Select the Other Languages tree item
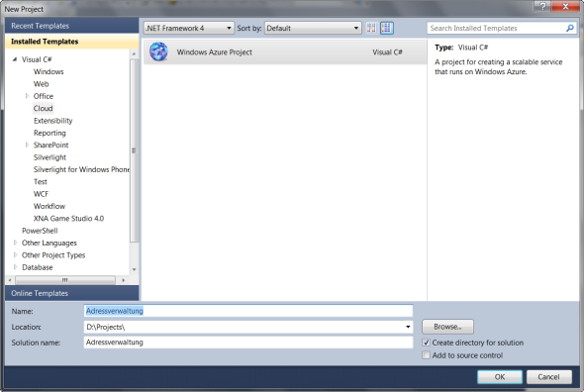 tap(49, 243)
